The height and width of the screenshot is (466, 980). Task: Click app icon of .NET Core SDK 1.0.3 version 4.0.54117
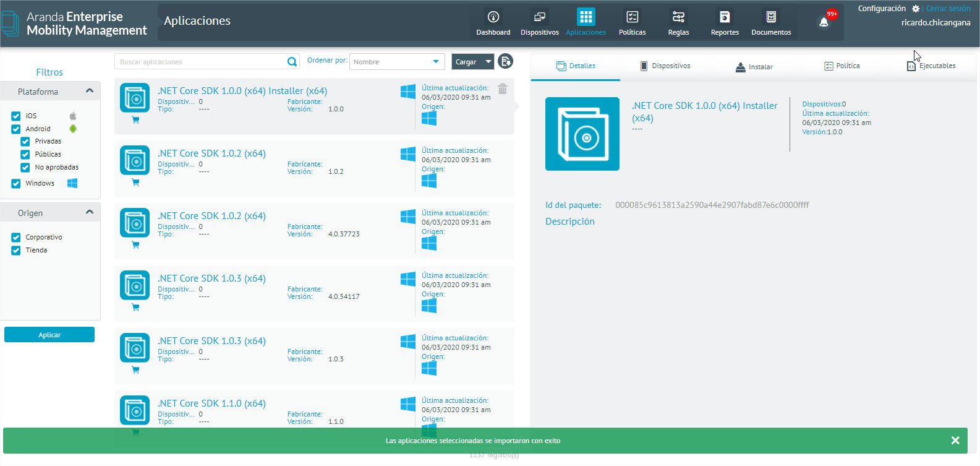(x=135, y=285)
